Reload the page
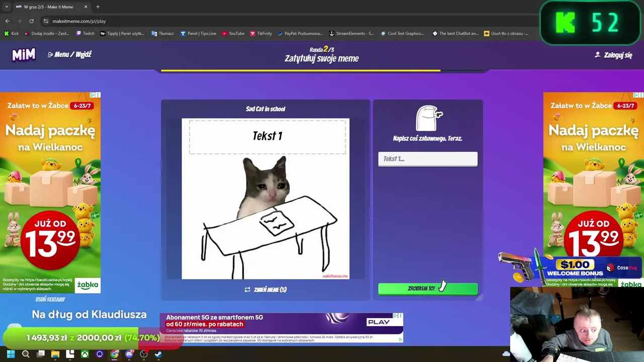The height and width of the screenshot is (362, 644). pos(31,21)
